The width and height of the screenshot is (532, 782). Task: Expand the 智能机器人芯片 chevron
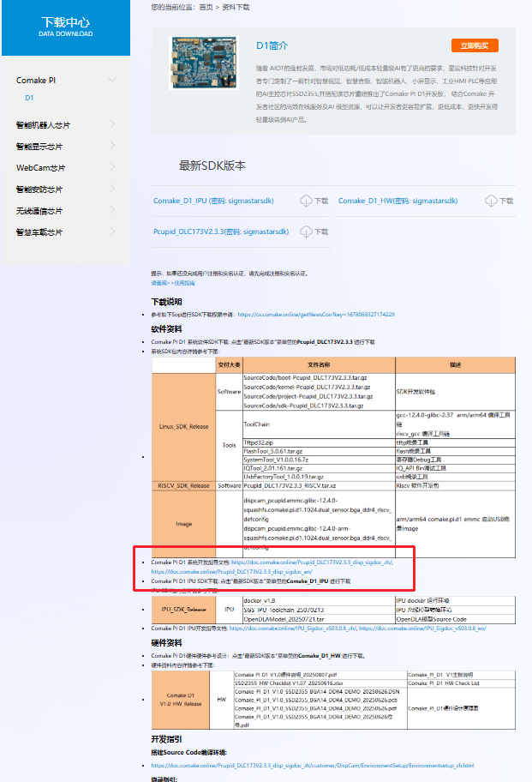[x=112, y=124]
